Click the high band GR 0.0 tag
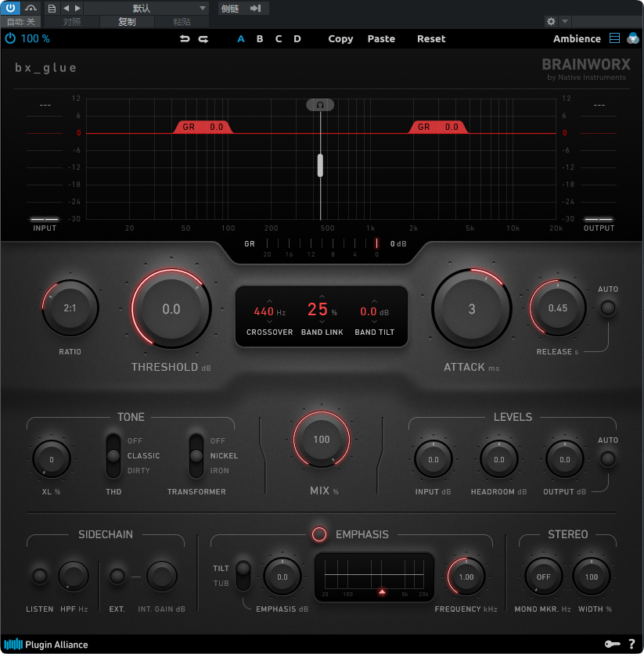The width and height of the screenshot is (644, 654). [x=438, y=127]
